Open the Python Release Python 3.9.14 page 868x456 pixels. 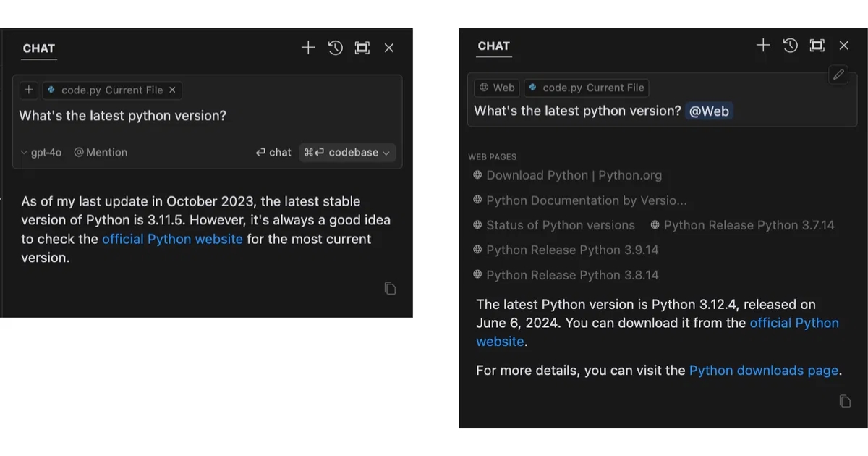click(x=571, y=250)
